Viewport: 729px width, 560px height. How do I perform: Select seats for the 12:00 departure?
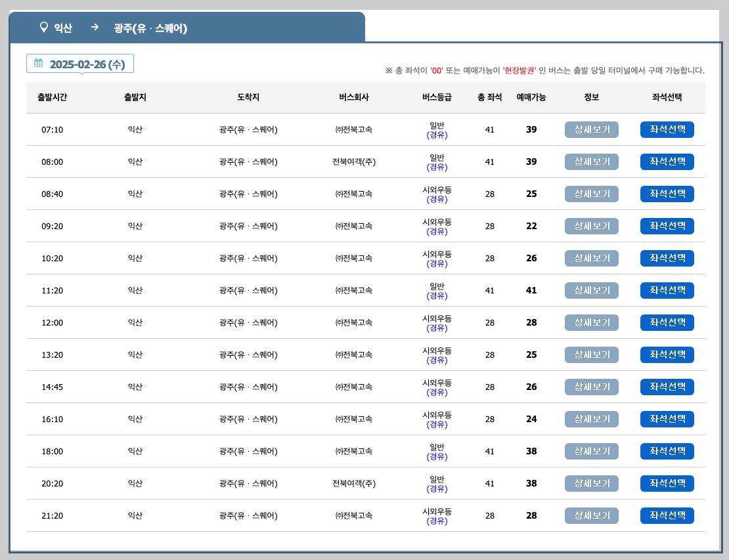(667, 322)
